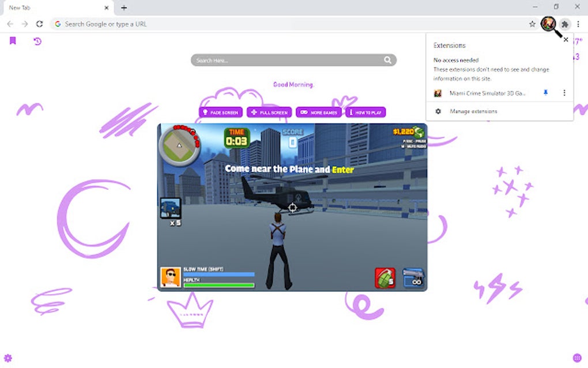Select Miami Crime Simulator 3D Ga.. extension entry

click(488, 93)
